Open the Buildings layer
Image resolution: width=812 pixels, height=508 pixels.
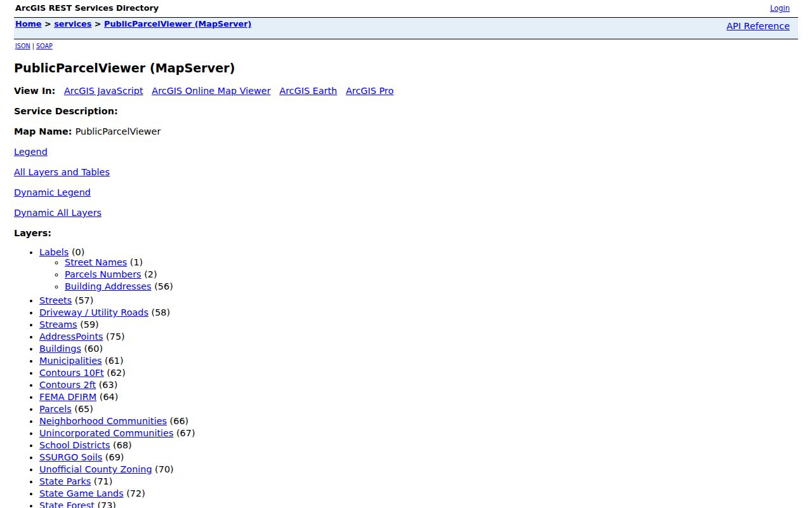(60, 349)
